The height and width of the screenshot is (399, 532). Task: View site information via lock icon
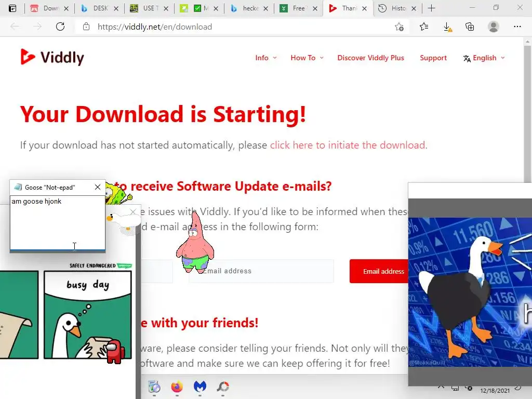pyautogui.click(x=86, y=27)
